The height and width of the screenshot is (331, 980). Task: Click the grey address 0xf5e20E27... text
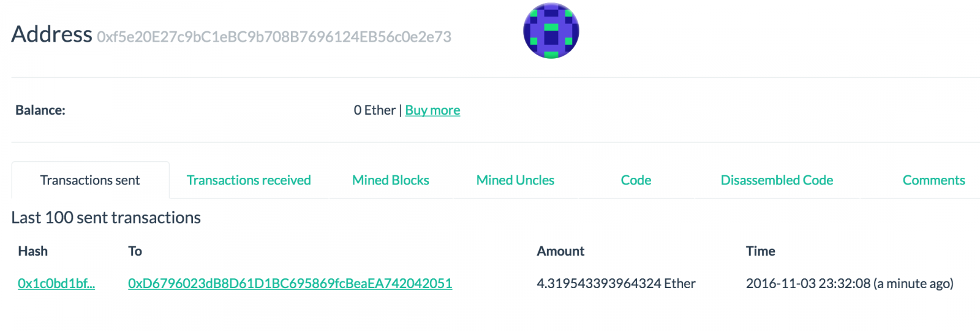pos(274,37)
